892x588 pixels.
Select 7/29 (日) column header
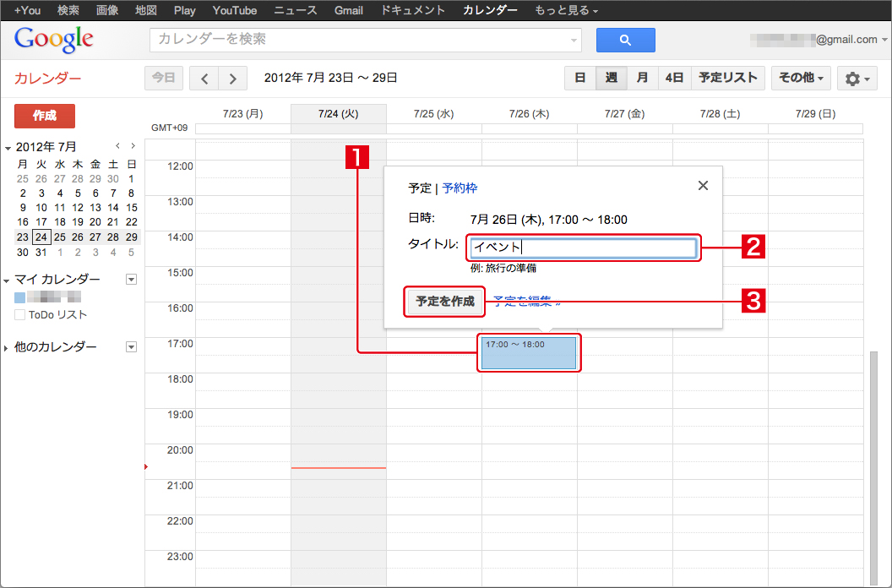coord(816,114)
